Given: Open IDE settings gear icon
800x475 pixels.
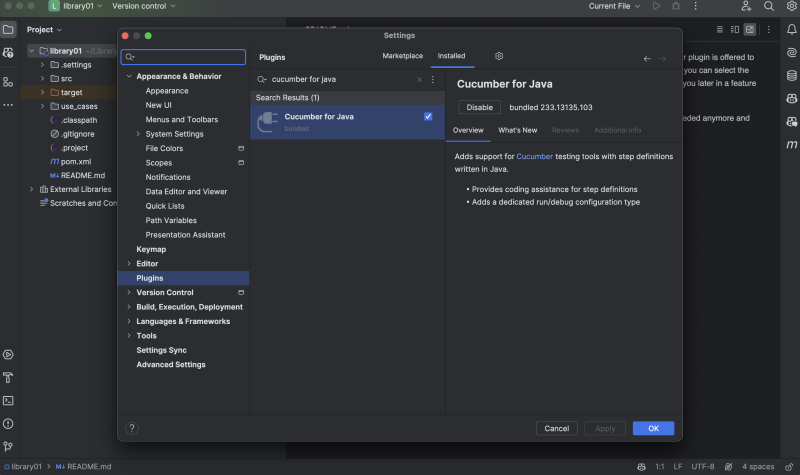Looking at the screenshot, I should 791,6.
